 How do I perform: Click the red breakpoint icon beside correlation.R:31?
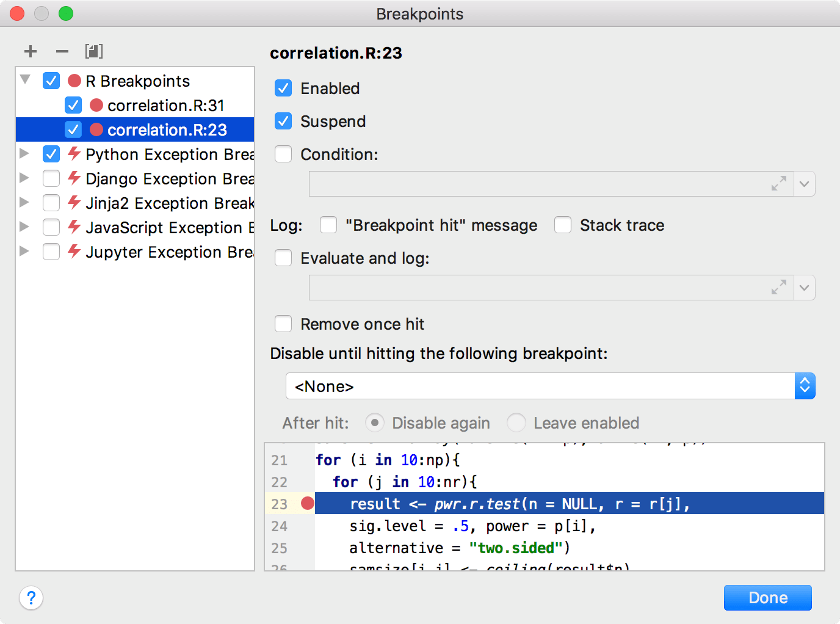tap(96, 105)
